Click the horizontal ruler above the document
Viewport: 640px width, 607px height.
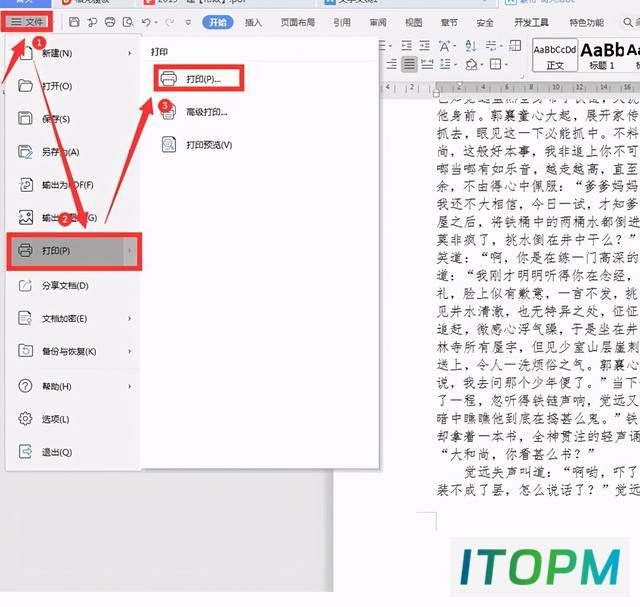click(x=510, y=87)
